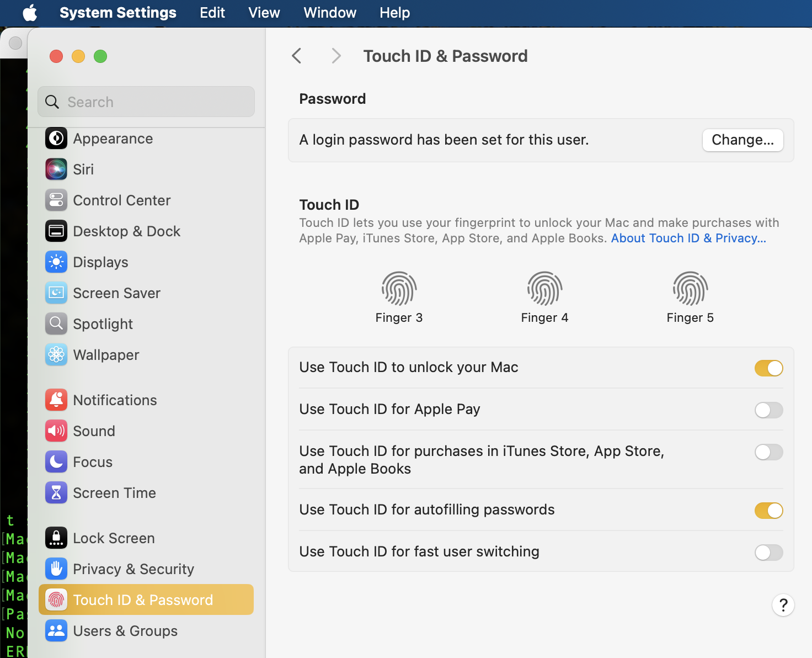Open the System Settings menu

pos(118,13)
